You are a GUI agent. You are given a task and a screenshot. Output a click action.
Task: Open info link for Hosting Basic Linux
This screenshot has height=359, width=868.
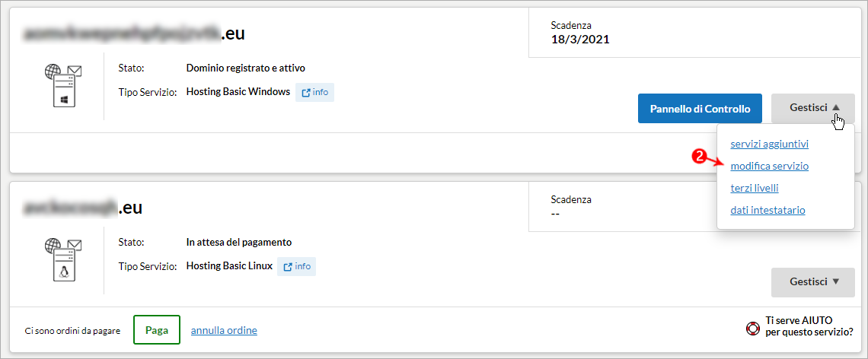tap(297, 267)
